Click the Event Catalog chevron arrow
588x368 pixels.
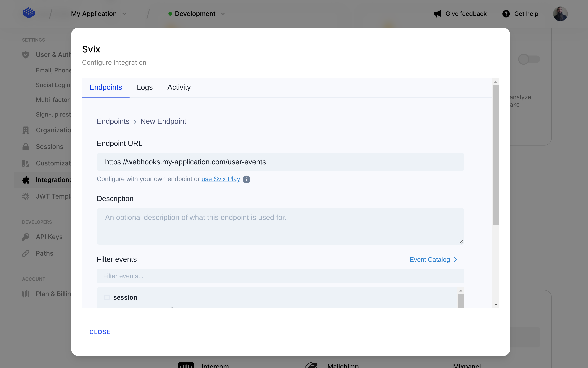(455, 260)
